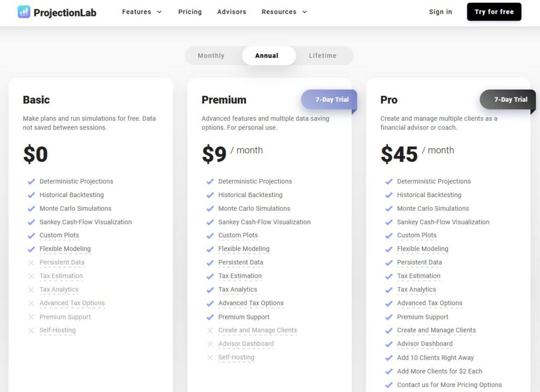Click the X icon next to Self-Hosting under Premium
540x392 pixels.
pyautogui.click(x=210, y=357)
